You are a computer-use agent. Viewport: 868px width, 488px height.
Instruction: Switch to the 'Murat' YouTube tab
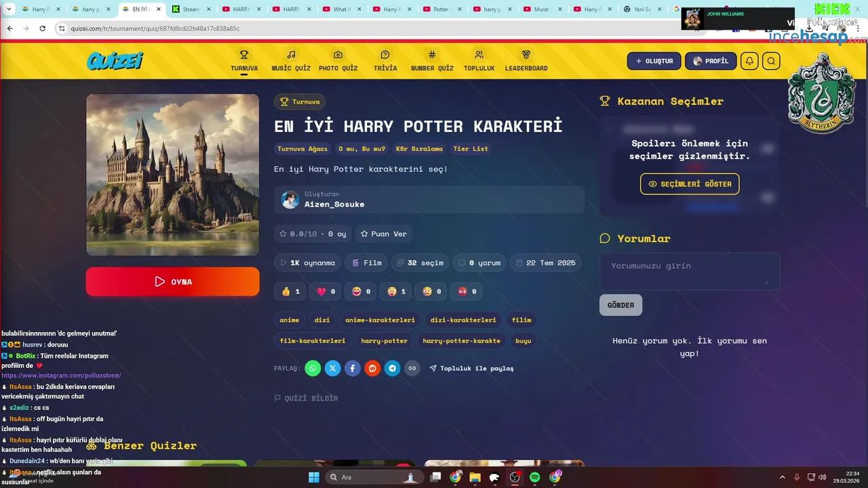click(542, 9)
